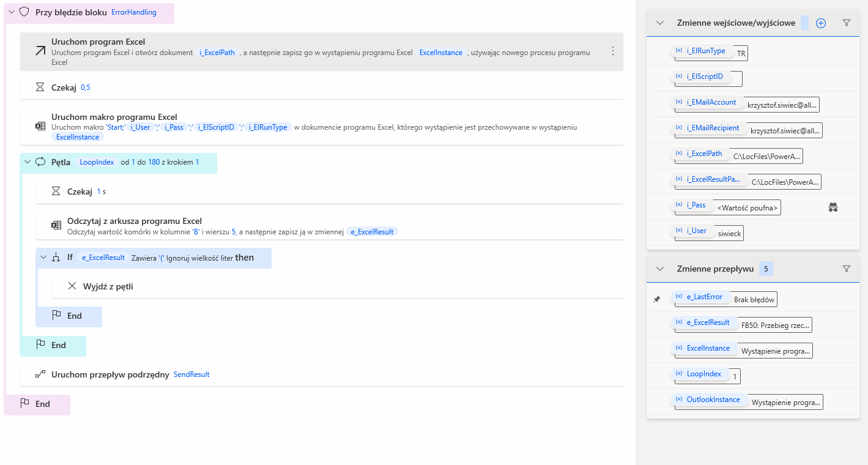Select the OutlookInstance flow variable

tap(713, 400)
